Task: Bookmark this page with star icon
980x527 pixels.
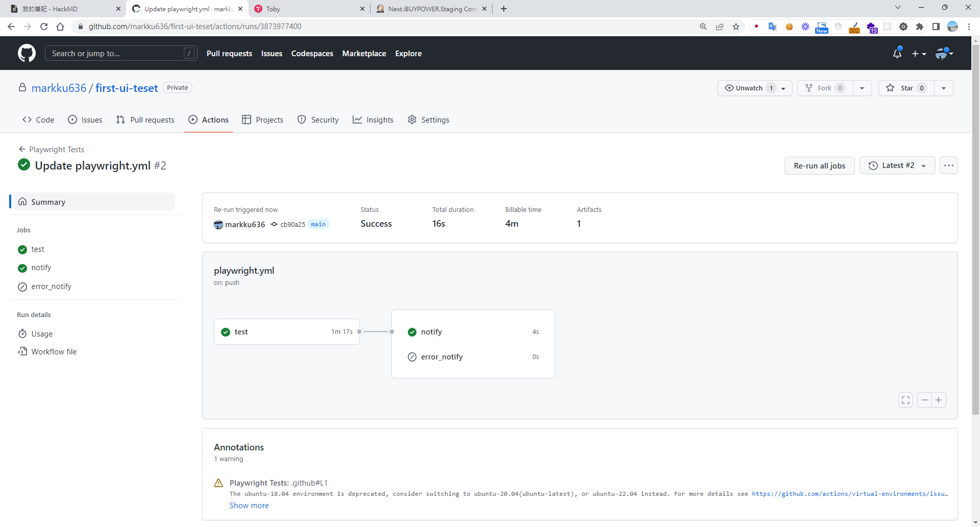Action: tap(736, 27)
